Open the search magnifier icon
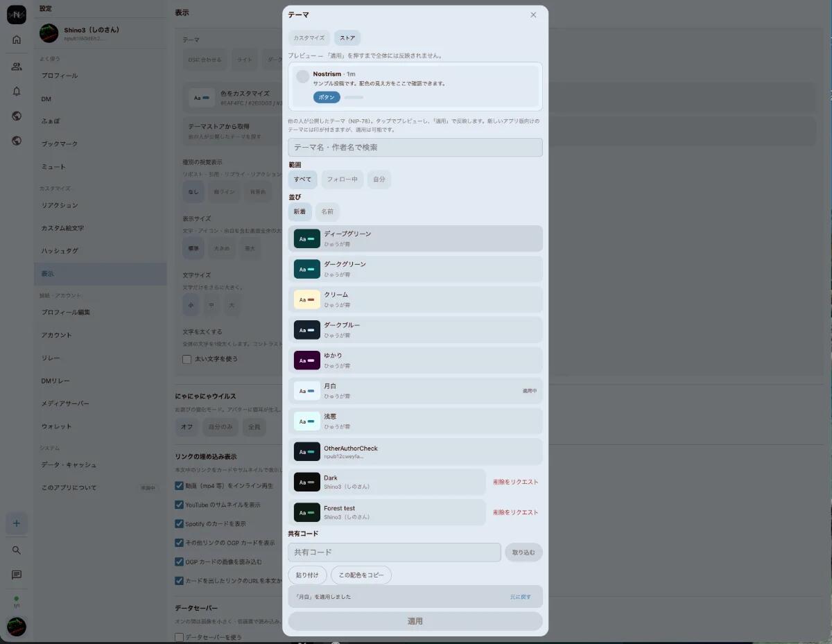832x644 pixels. pos(17,550)
